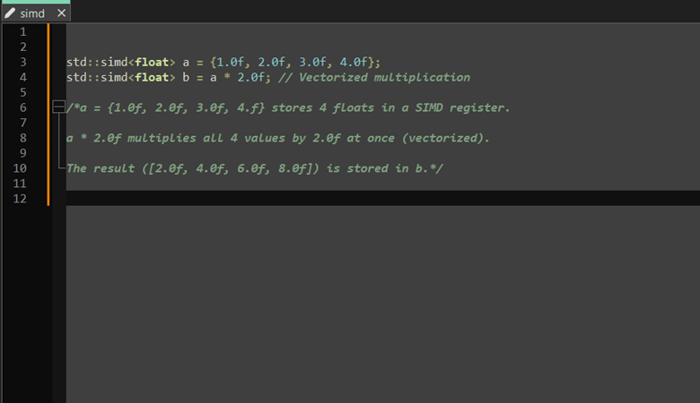Click line number 1 in gutter
700x403 pixels.
click(x=22, y=32)
